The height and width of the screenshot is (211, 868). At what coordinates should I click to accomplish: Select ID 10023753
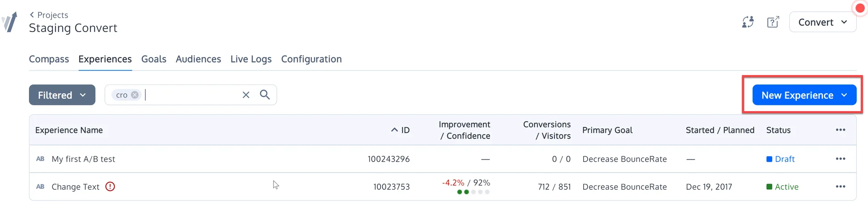click(392, 187)
